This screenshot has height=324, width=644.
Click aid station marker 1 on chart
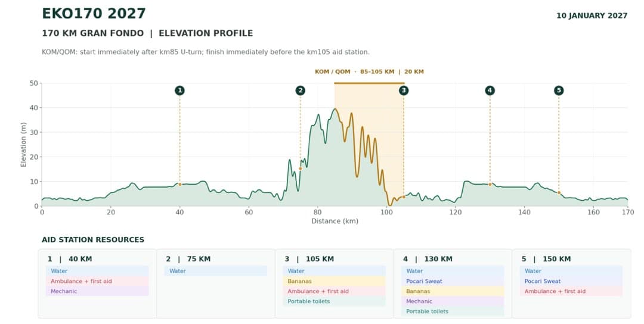click(179, 91)
